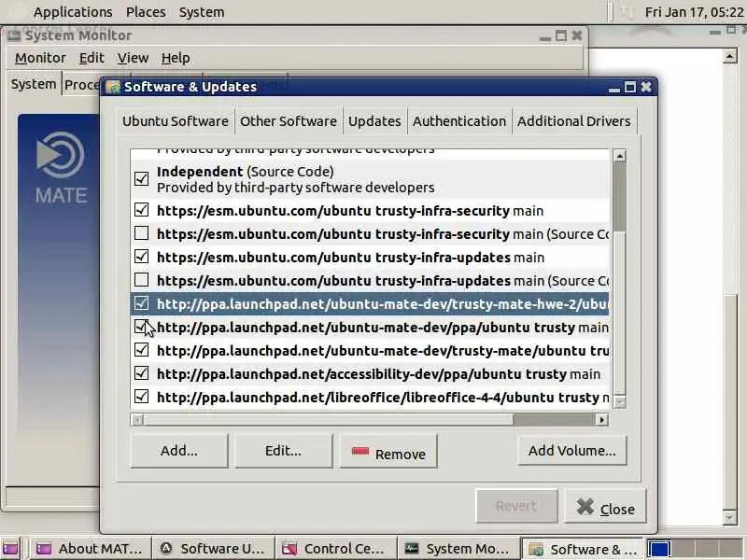Click the Remove button's red minus icon
Screen dimensions: 747x560
(360, 451)
